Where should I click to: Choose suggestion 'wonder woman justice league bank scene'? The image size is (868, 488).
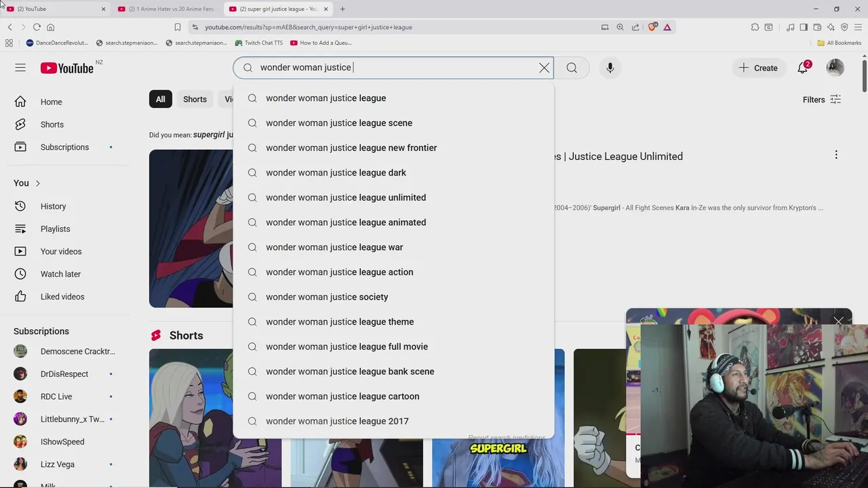pyautogui.click(x=393, y=371)
